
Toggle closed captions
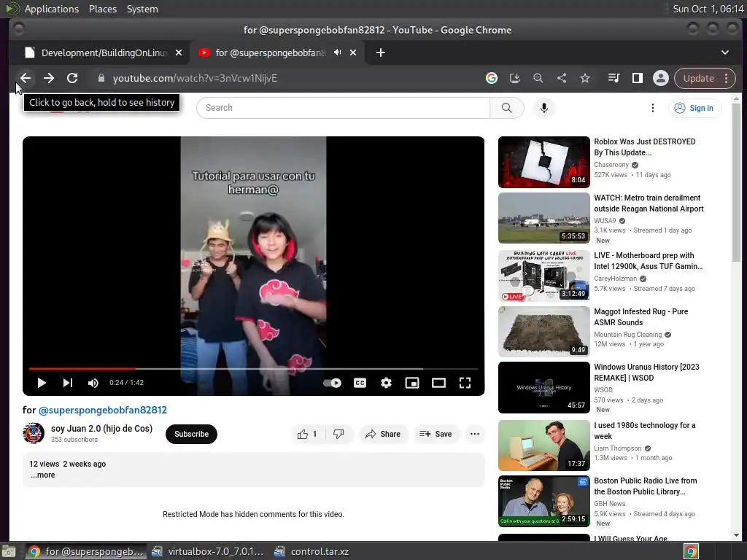pyautogui.click(x=360, y=383)
